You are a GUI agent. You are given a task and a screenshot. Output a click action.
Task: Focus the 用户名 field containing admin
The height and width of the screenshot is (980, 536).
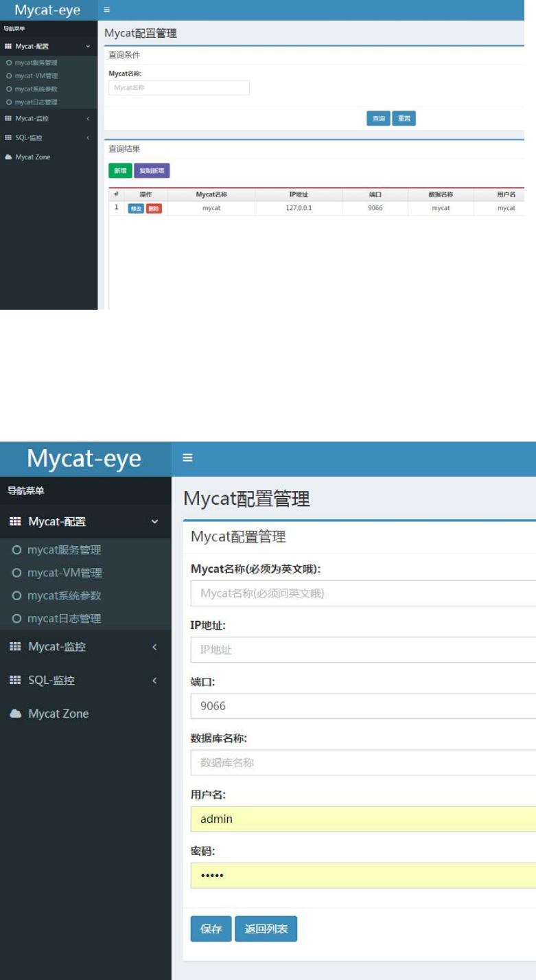pyautogui.click(x=363, y=819)
